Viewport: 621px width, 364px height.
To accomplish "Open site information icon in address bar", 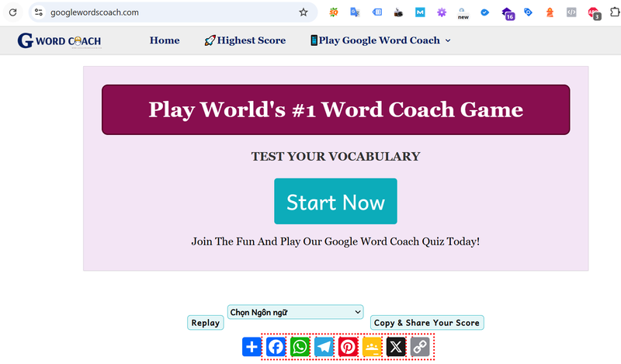I will coord(38,12).
